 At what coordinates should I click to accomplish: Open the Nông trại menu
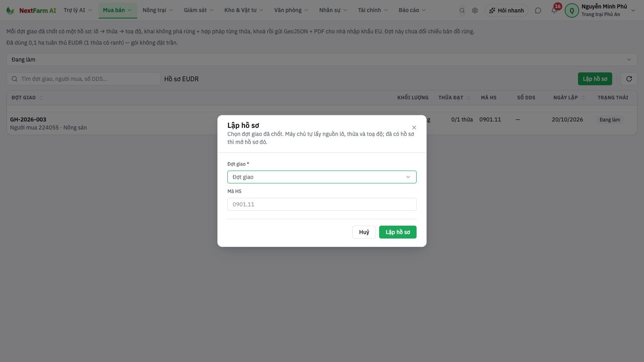(158, 10)
